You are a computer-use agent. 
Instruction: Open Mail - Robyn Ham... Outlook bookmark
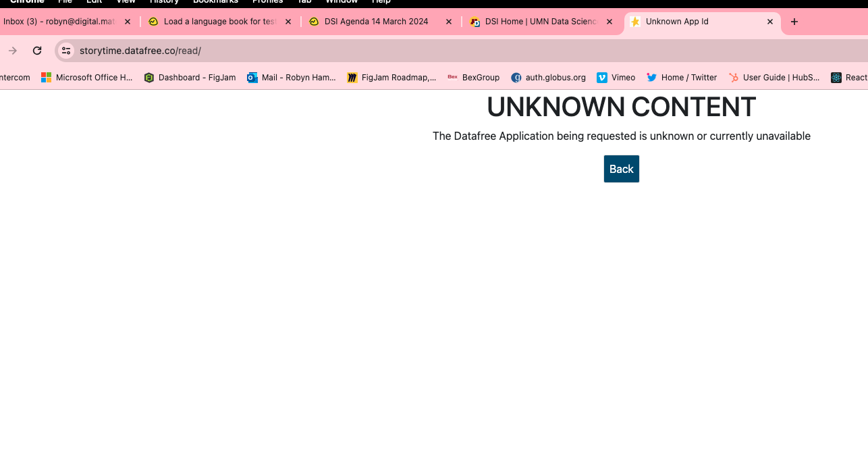tap(292, 78)
